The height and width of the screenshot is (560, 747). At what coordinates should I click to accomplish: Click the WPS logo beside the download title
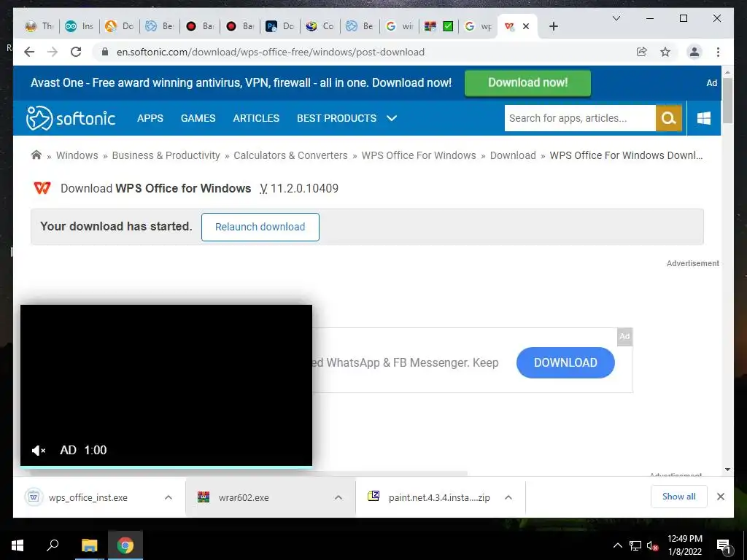[42, 188]
